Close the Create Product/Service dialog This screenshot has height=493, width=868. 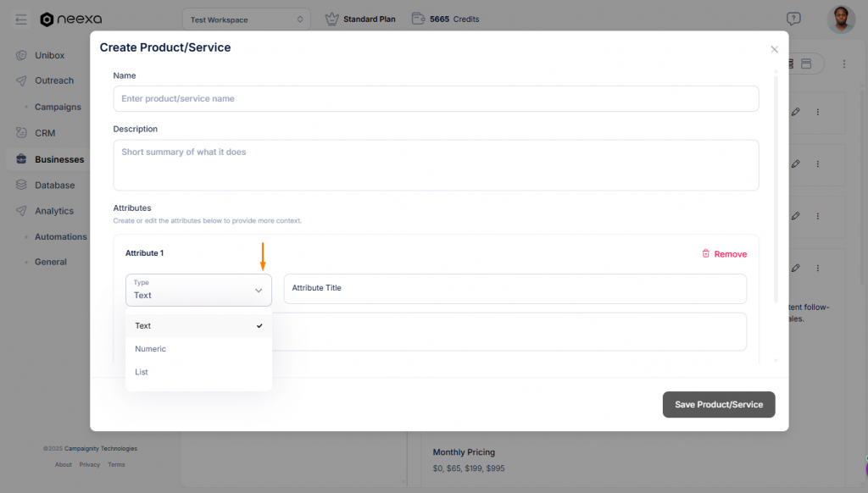(x=774, y=49)
